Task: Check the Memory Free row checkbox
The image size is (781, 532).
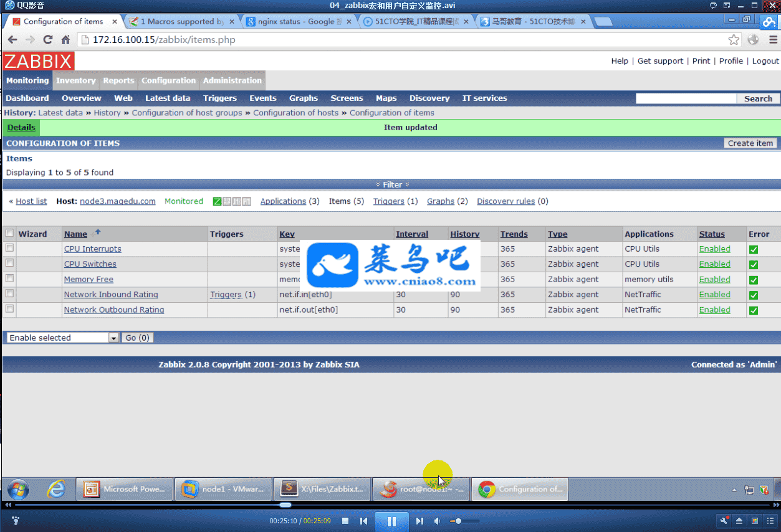Action: [9, 278]
